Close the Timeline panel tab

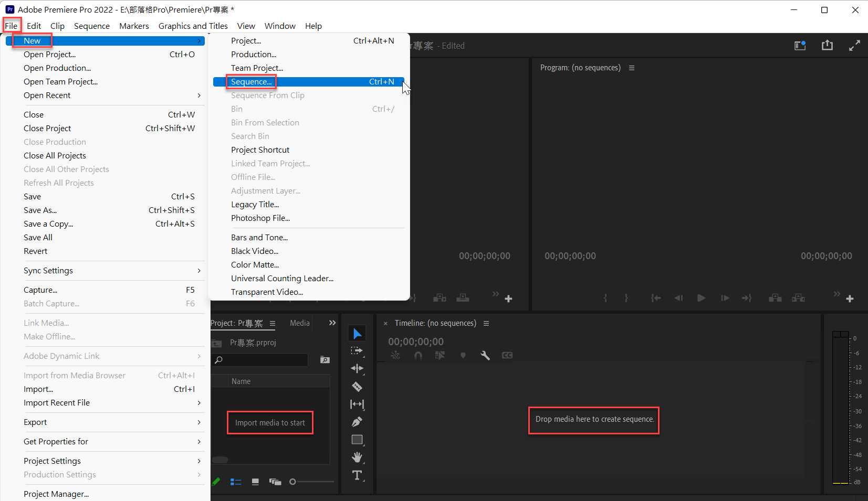point(385,324)
